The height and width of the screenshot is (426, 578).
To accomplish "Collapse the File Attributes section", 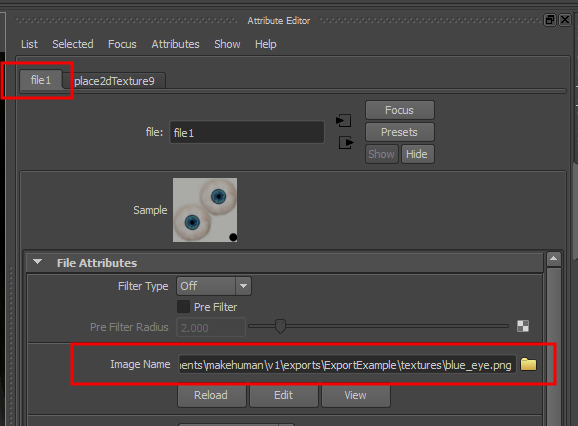I will pyautogui.click(x=37, y=262).
